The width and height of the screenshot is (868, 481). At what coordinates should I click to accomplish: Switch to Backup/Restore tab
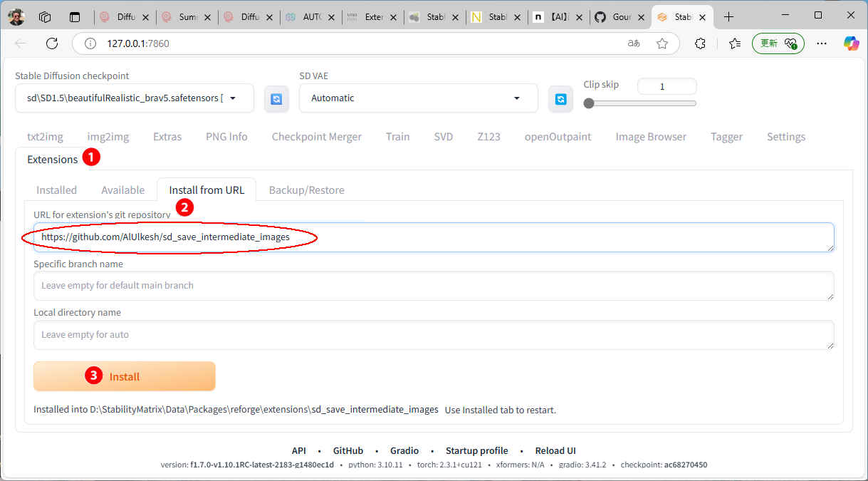(306, 190)
